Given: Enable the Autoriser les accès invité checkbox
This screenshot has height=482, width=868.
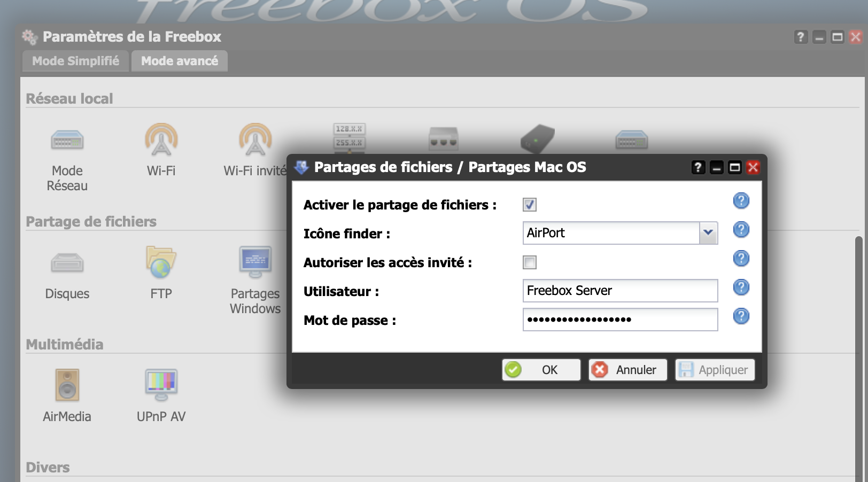Looking at the screenshot, I should pyautogui.click(x=530, y=262).
